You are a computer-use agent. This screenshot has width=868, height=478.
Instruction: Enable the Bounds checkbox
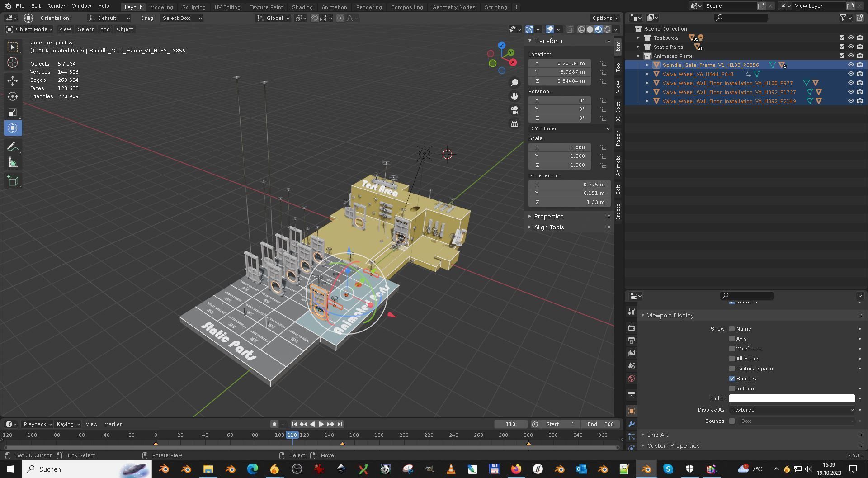(732, 421)
